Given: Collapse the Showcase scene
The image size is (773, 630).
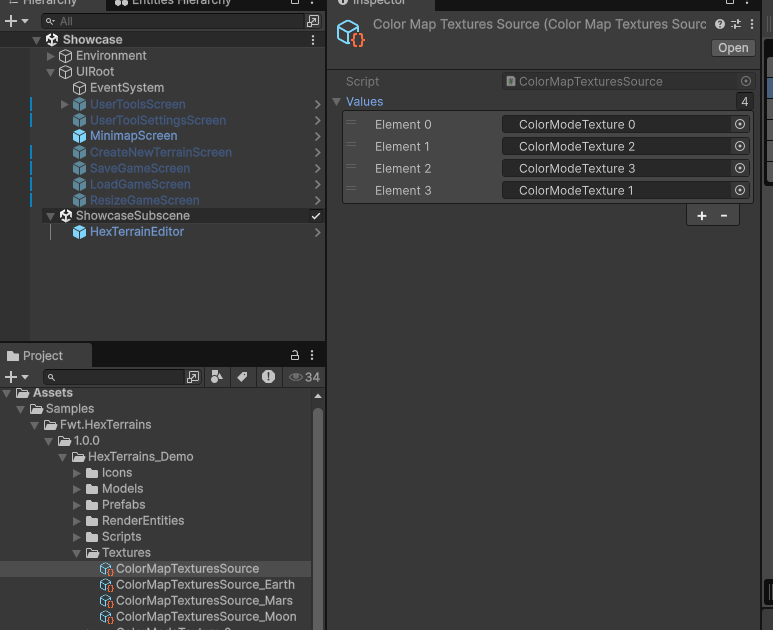Looking at the screenshot, I should click(x=36, y=40).
